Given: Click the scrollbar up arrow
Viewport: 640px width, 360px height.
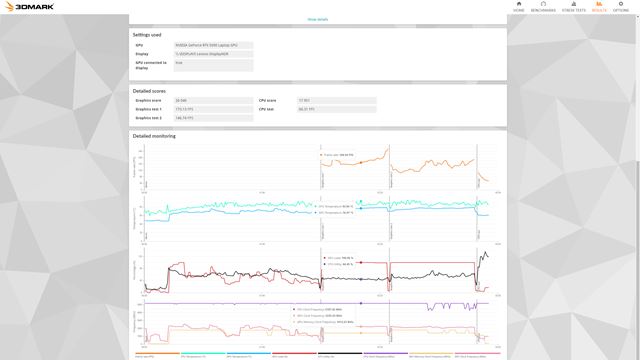Looking at the screenshot, I should 638,17.
